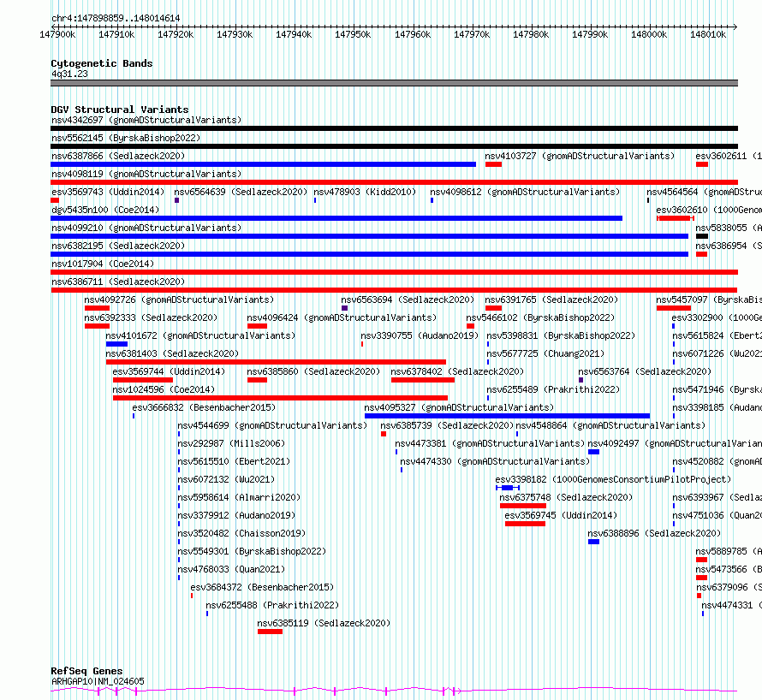Select nsv4092726 gnomADStructuralVariants label
The image size is (762, 700).
179,300
